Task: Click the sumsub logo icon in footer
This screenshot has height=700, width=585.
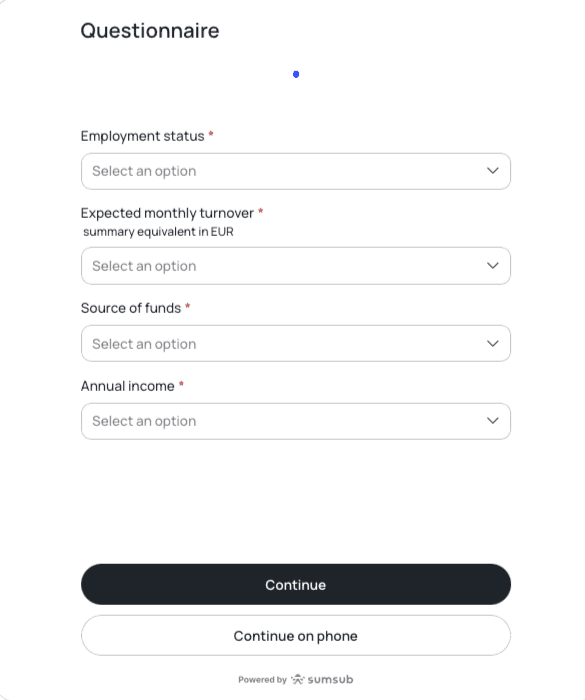Action: point(298,679)
